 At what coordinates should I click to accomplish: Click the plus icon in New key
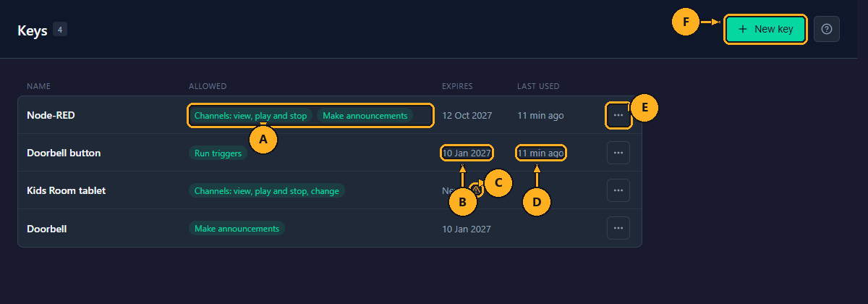[743, 29]
